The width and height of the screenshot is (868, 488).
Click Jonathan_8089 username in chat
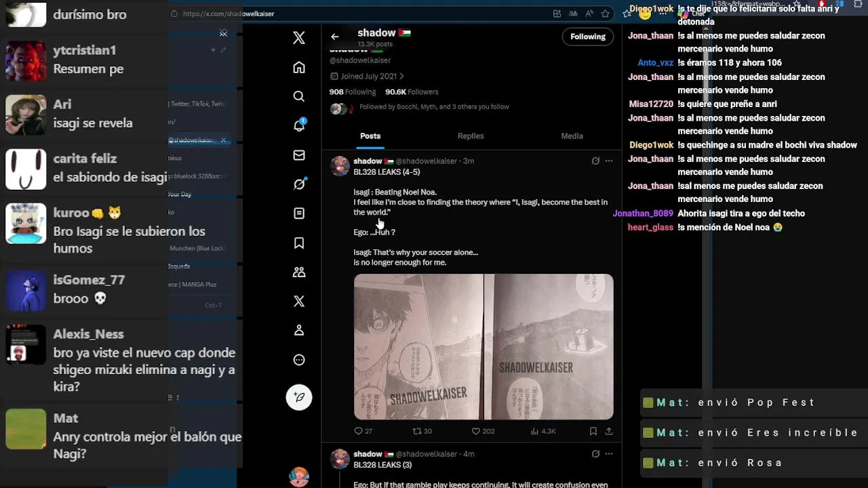click(x=643, y=213)
